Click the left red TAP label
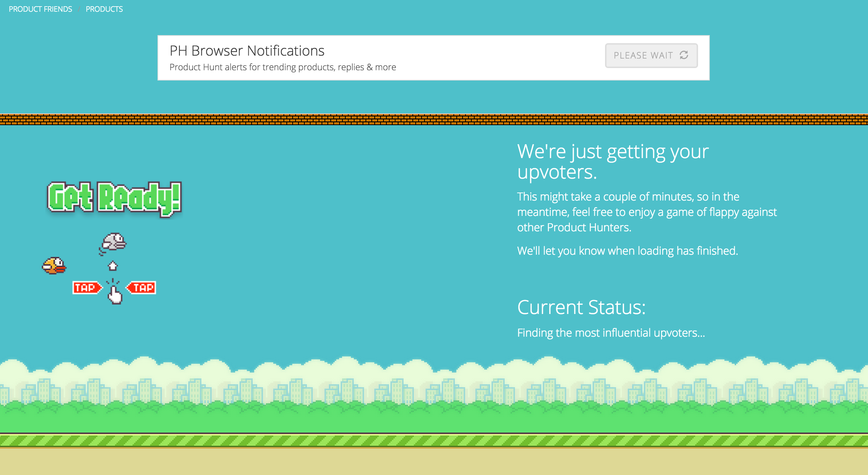 (87, 288)
